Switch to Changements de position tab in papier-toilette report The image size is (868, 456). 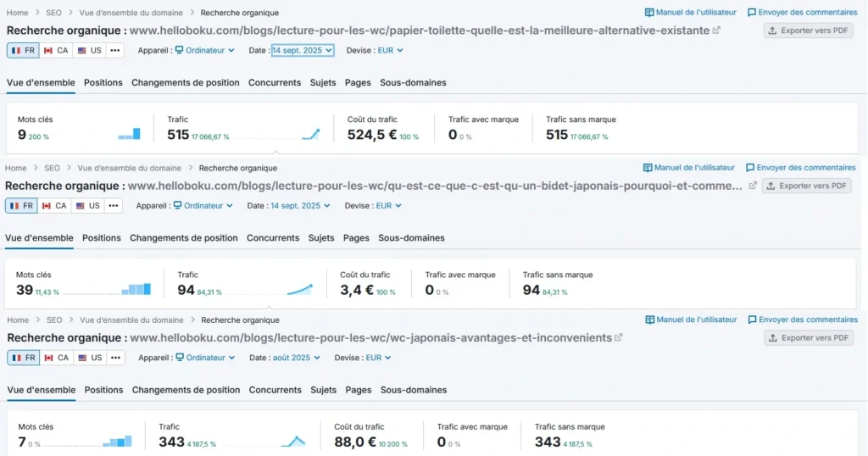click(x=186, y=83)
